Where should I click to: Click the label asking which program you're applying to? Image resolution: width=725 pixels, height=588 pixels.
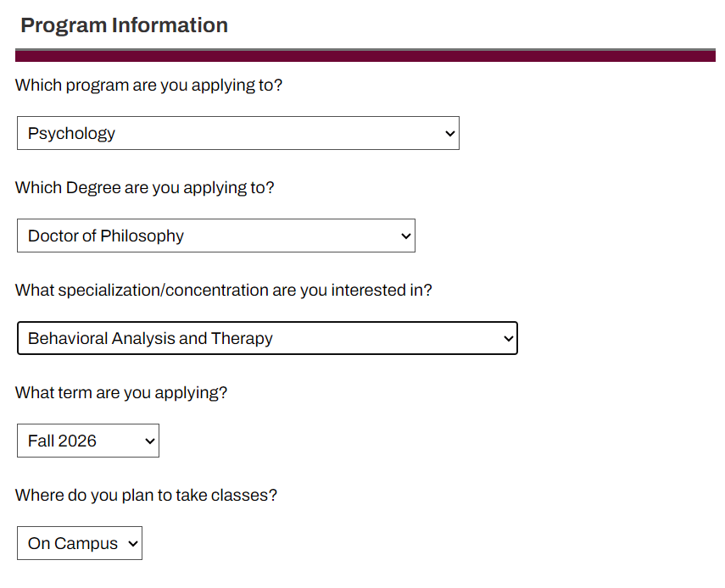coord(148,85)
